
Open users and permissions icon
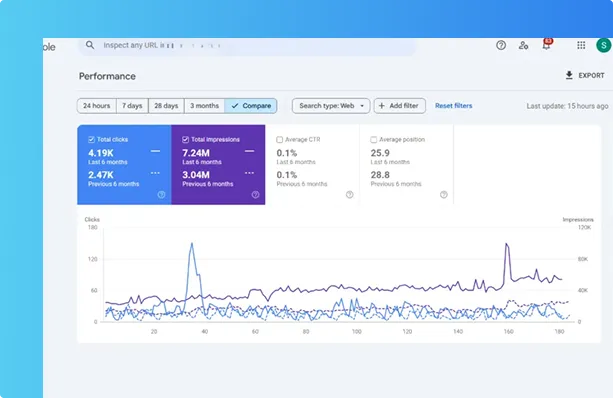[x=523, y=45]
